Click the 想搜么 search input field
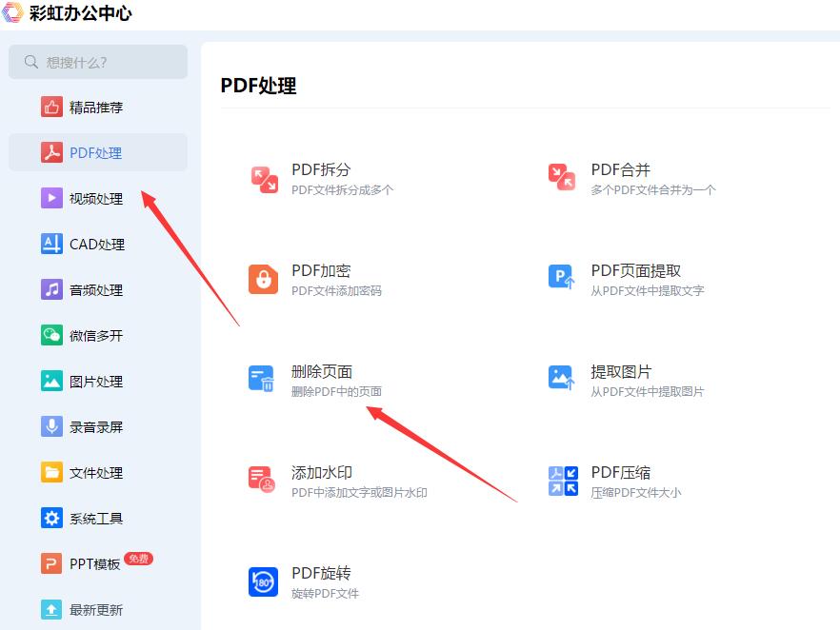This screenshot has height=630, width=840. (98, 62)
